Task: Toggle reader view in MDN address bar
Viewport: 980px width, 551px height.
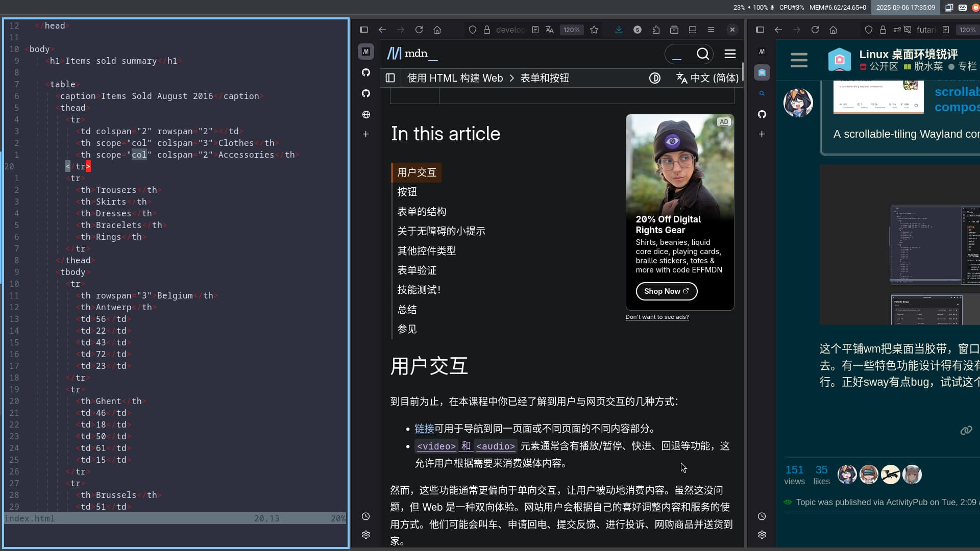Action: point(535,30)
